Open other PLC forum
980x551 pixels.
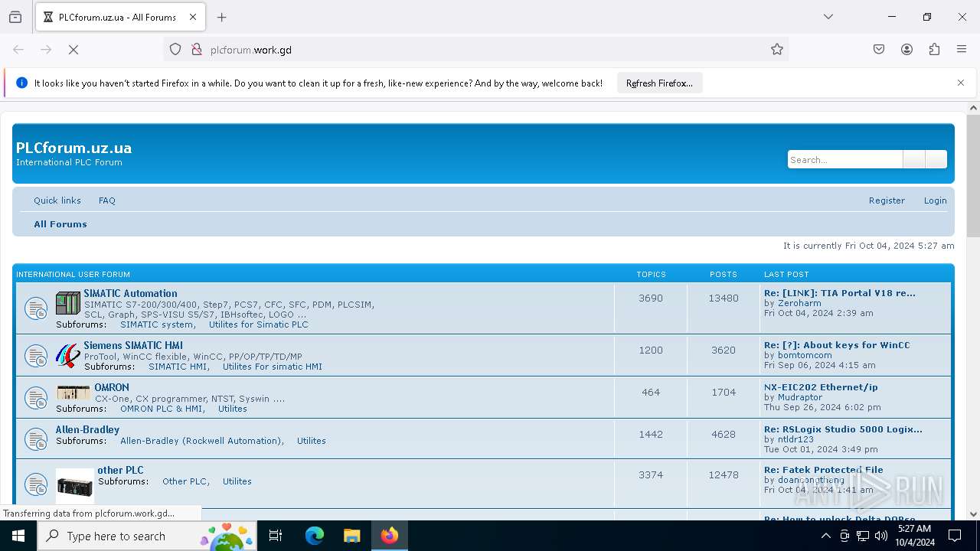(120, 470)
